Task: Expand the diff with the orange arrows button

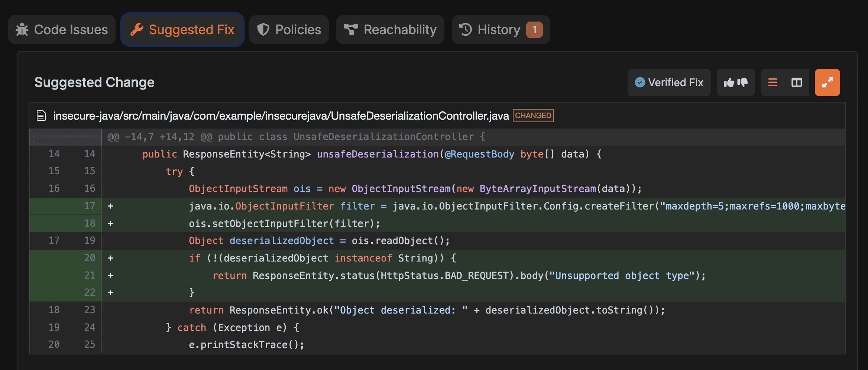Action: coord(827,82)
